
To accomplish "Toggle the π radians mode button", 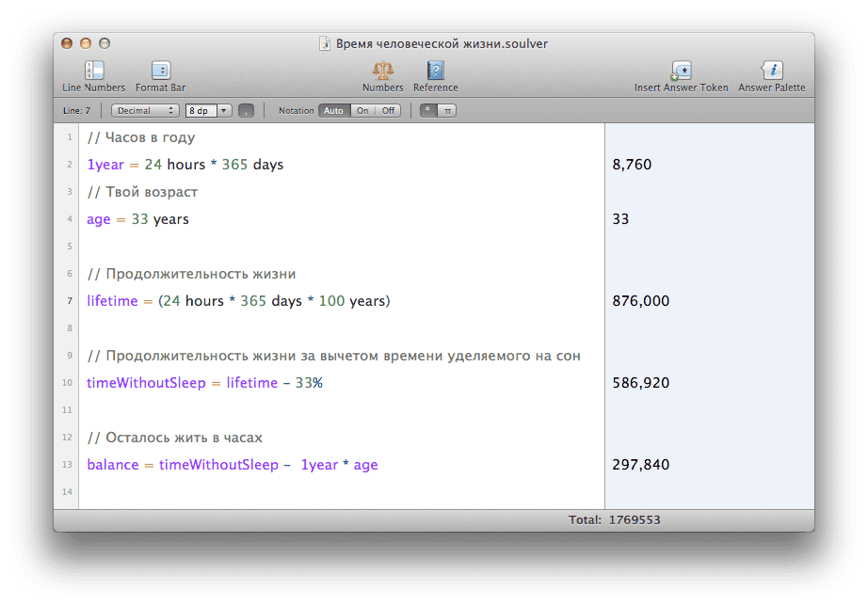I will click(x=447, y=111).
